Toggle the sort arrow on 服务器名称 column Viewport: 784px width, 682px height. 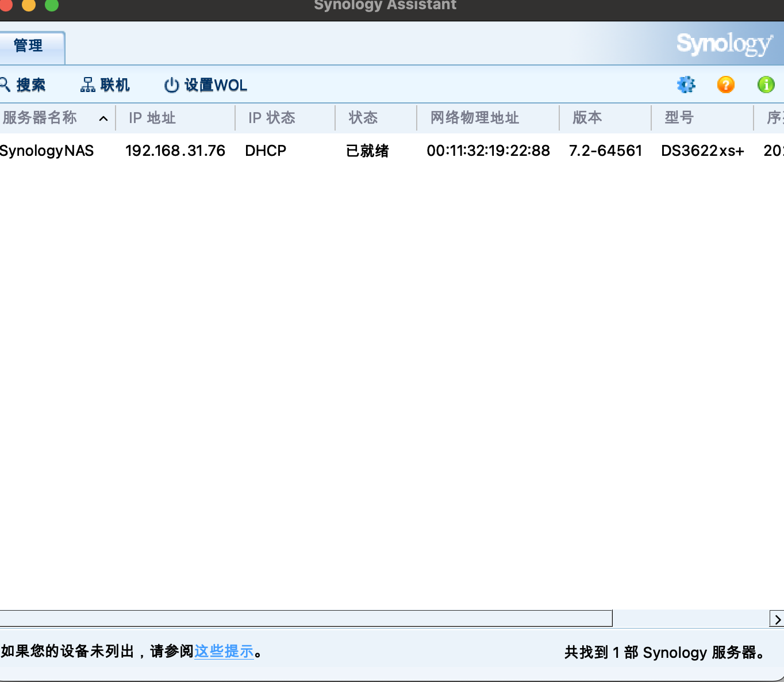(103, 118)
